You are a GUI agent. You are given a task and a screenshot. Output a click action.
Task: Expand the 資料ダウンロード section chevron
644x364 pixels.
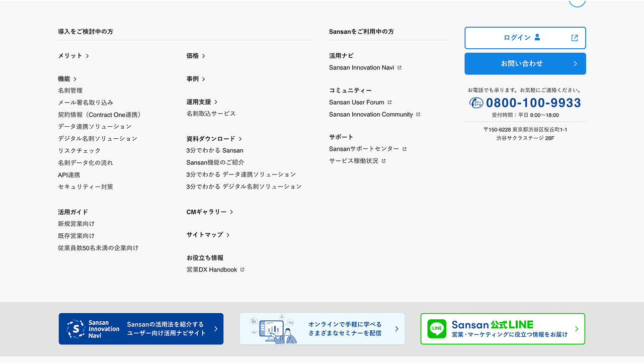240,138
